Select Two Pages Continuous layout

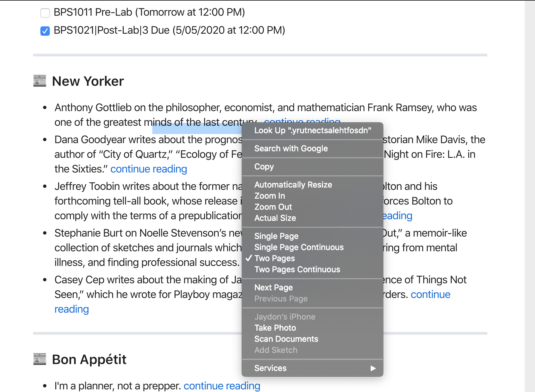pyautogui.click(x=297, y=269)
